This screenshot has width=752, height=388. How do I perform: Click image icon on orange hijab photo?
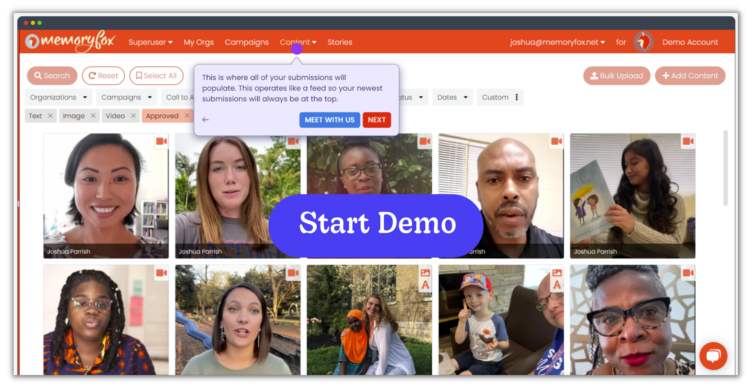coord(425,273)
